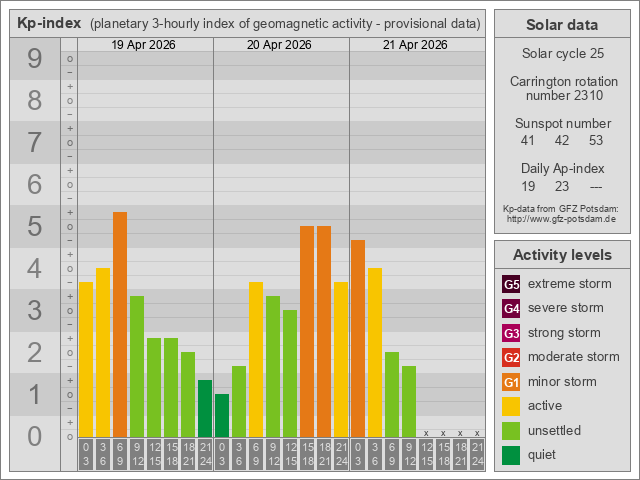The height and width of the screenshot is (480, 640).
Task: Click the yellow active level swatch
Action: (x=511, y=406)
